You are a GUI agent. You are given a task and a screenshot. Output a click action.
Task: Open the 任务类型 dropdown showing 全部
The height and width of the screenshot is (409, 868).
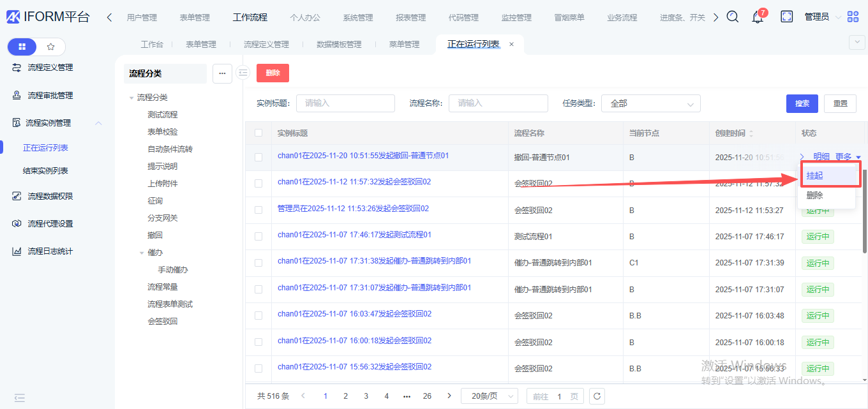[650, 103]
